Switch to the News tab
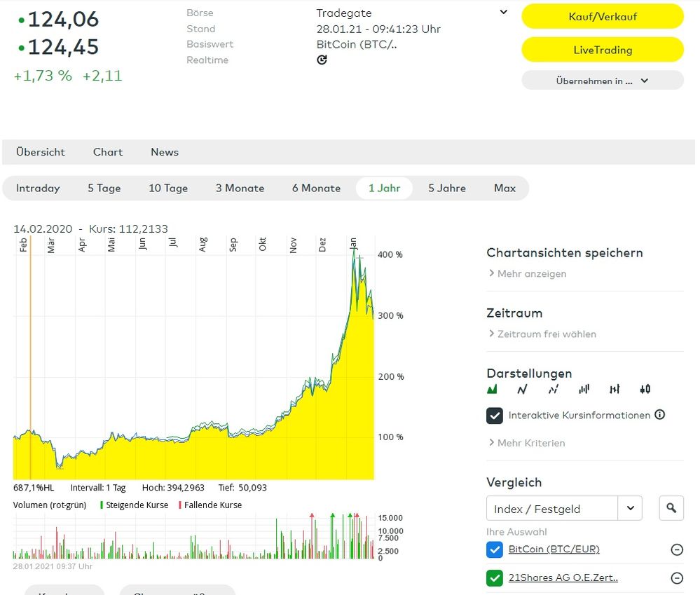The width and height of the screenshot is (700, 595). [x=165, y=152]
